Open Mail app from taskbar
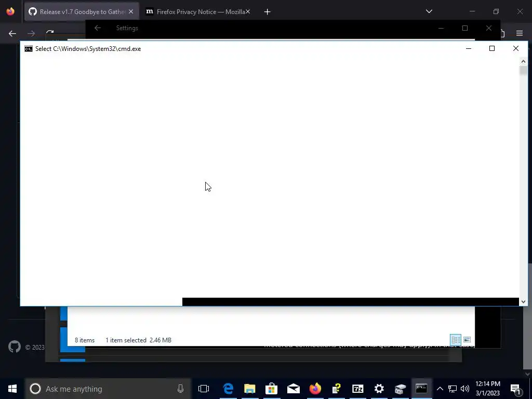This screenshot has height=399, width=532. click(x=293, y=389)
